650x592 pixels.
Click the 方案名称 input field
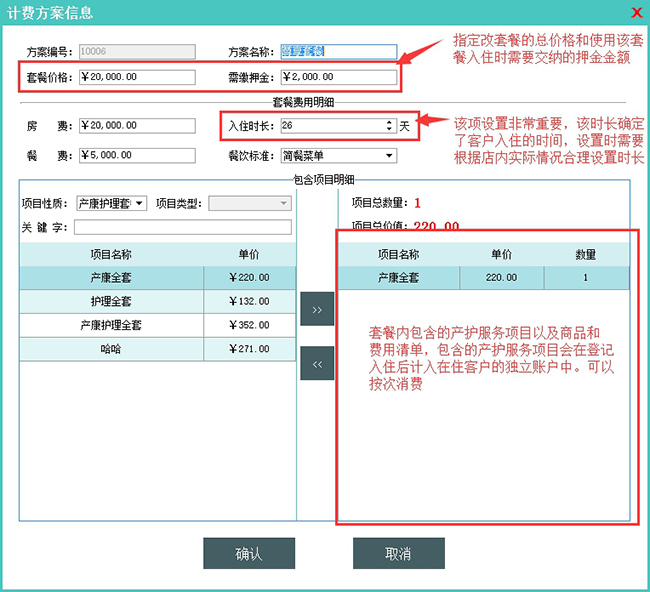(x=338, y=52)
